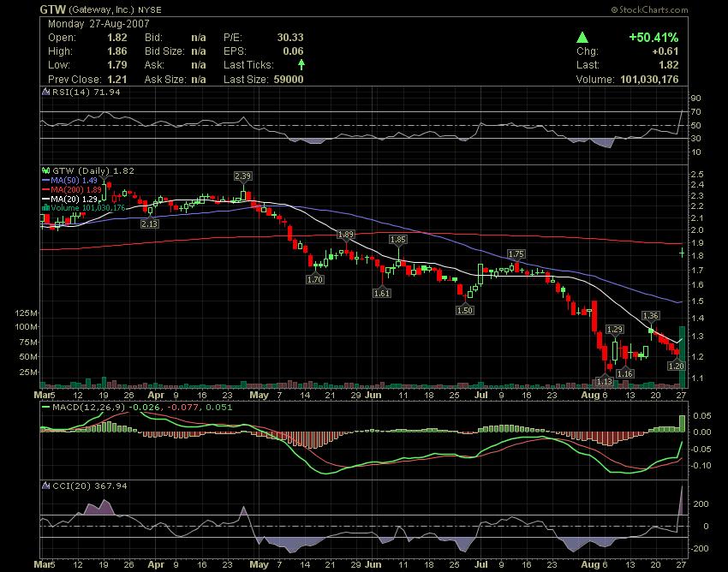
Task: Select the GTW ticker symbol in header
Action: (x=52, y=9)
